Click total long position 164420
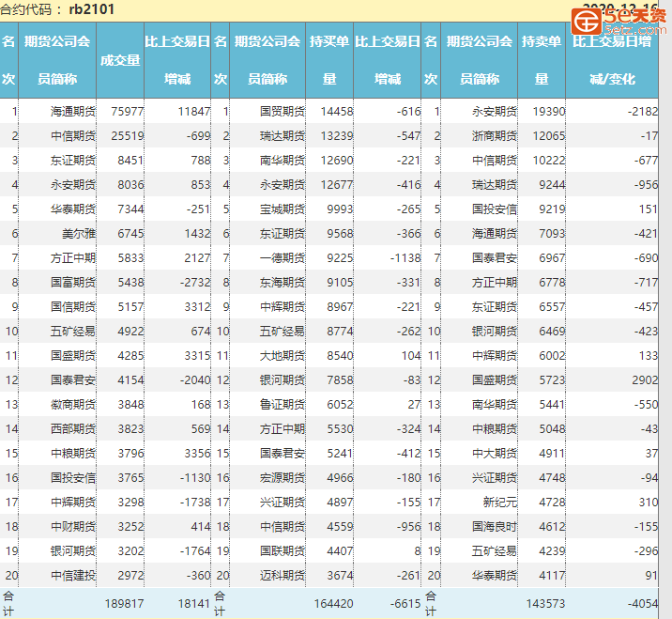Screen dimensions: 672x619 coord(334,604)
